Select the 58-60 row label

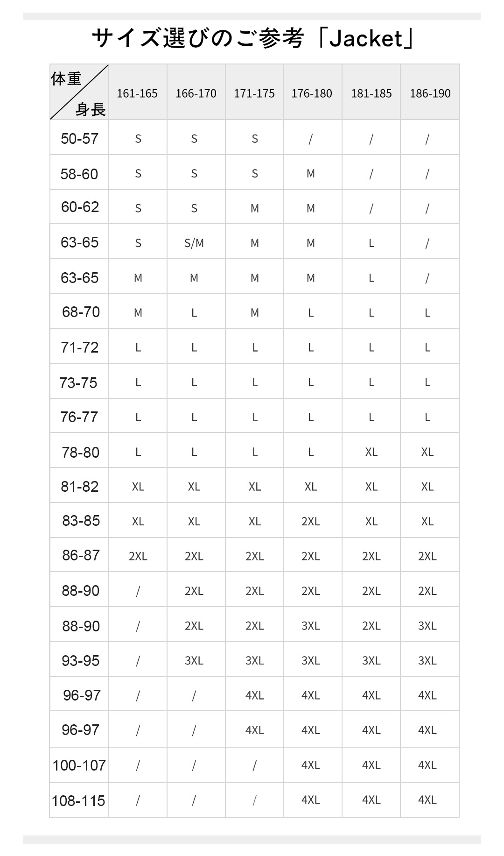point(79,174)
